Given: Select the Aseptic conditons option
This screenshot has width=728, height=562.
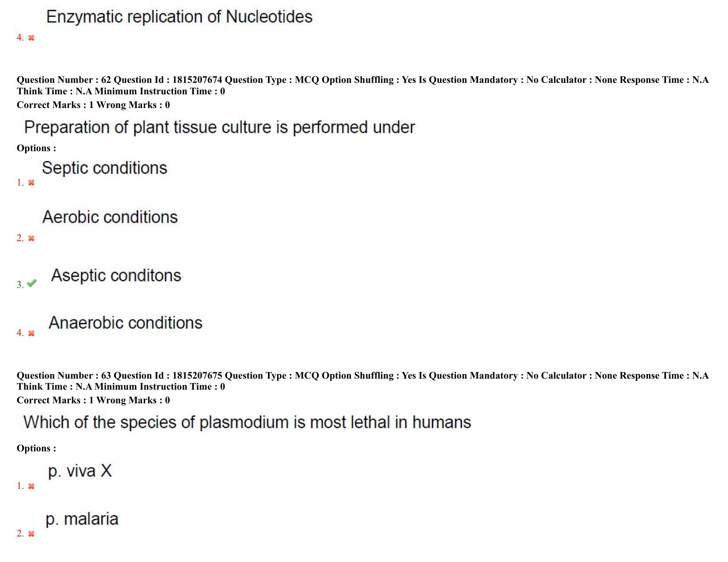Looking at the screenshot, I should pos(116,276).
